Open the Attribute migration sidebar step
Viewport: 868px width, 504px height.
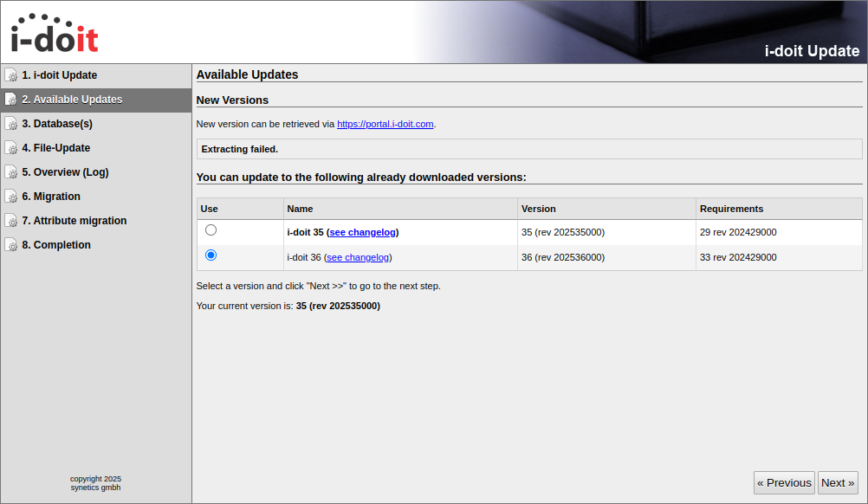74,221
